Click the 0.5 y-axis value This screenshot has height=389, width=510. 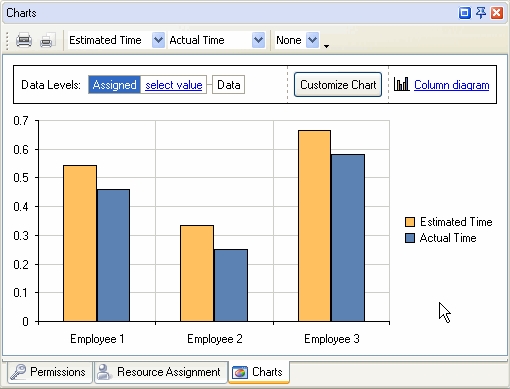[21, 178]
